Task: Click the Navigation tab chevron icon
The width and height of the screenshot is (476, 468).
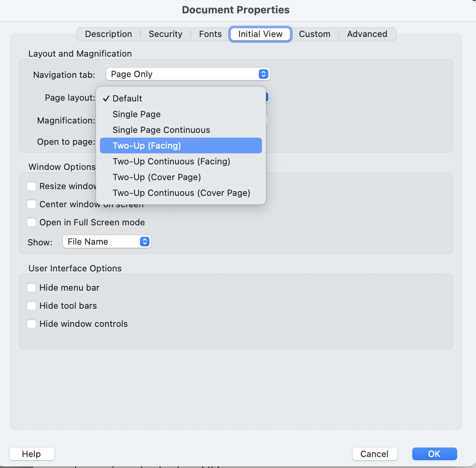Action: click(x=264, y=74)
